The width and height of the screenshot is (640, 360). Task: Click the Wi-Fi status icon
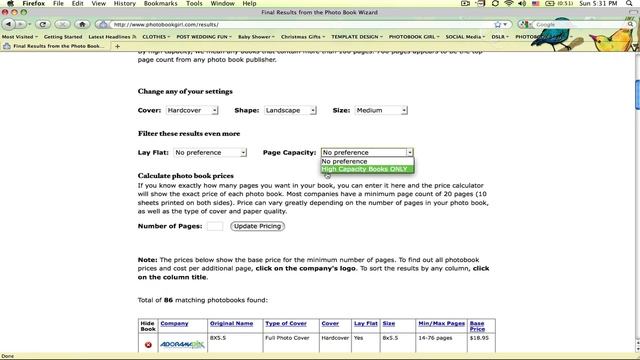click(509, 3)
